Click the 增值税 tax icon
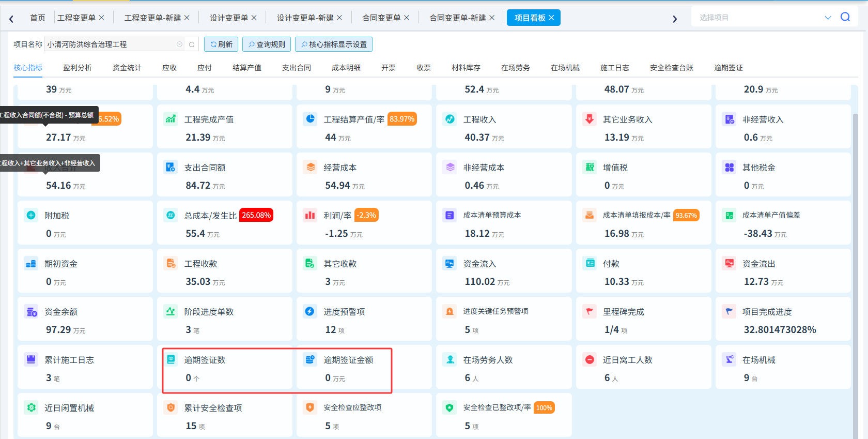This screenshot has width=868, height=439. point(590,167)
